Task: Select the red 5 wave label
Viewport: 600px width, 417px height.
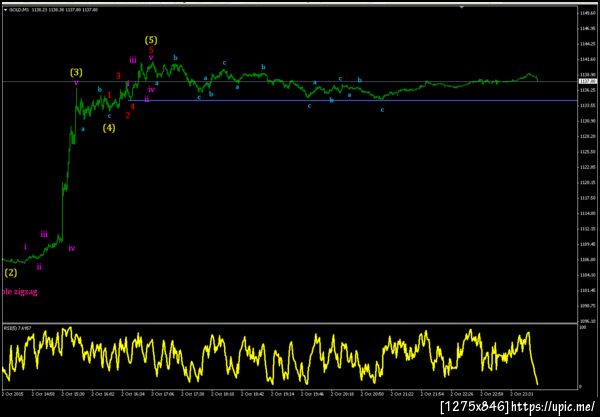Action: pos(151,50)
